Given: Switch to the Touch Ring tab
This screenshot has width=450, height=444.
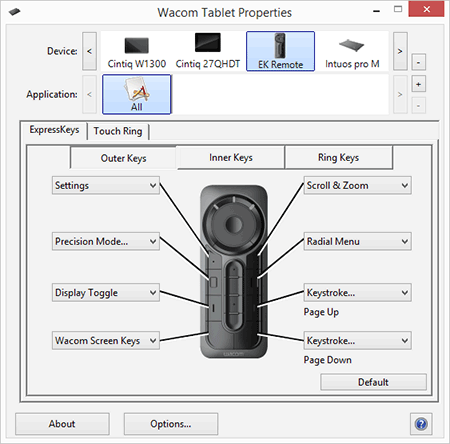Looking at the screenshot, I should (118, 131).
